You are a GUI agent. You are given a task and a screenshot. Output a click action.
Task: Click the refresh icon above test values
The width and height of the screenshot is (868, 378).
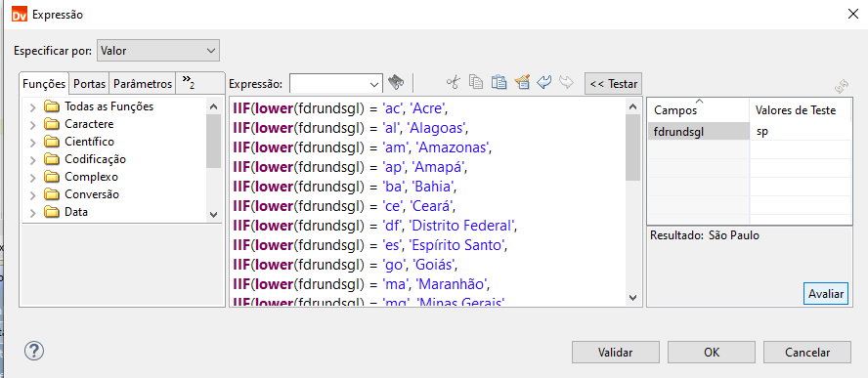(x=842, y=86)
